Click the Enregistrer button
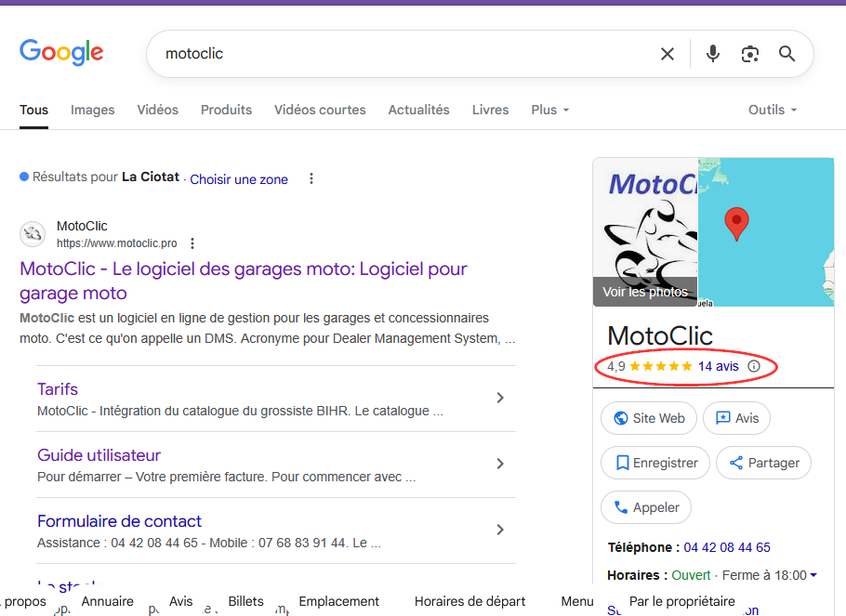The width and height of the screenshot is (846, 616). (x=655, y=463)
